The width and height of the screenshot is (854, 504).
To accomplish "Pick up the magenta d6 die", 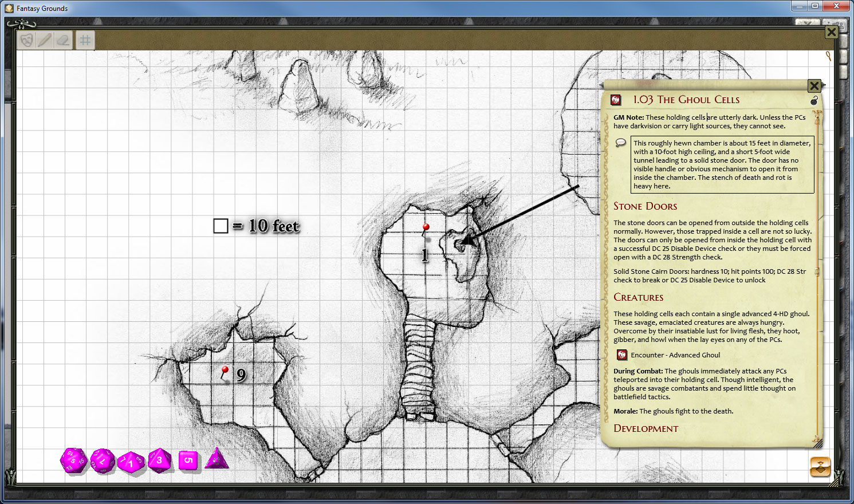I will [x=188, y=460].
